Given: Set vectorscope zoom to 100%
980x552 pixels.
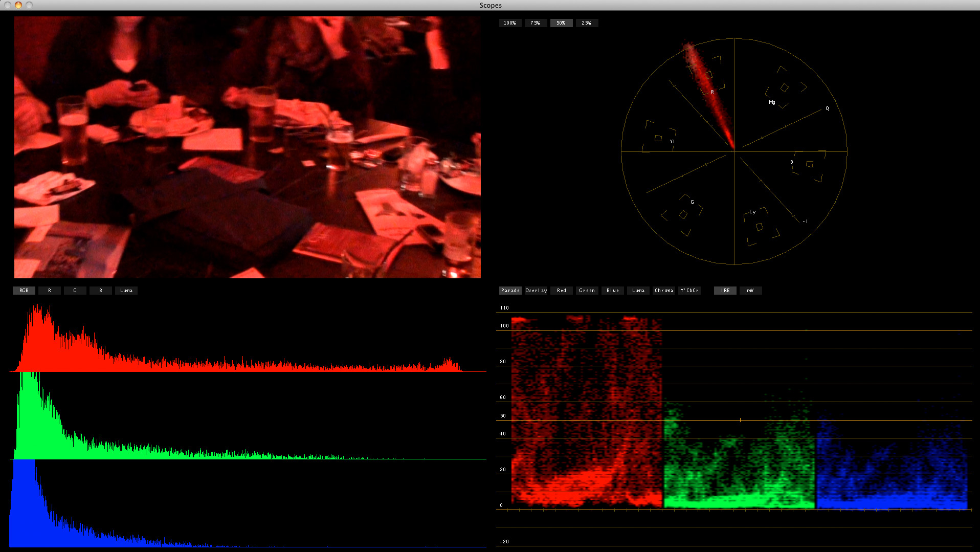Looking at the screenshot, I should (510, 23).
